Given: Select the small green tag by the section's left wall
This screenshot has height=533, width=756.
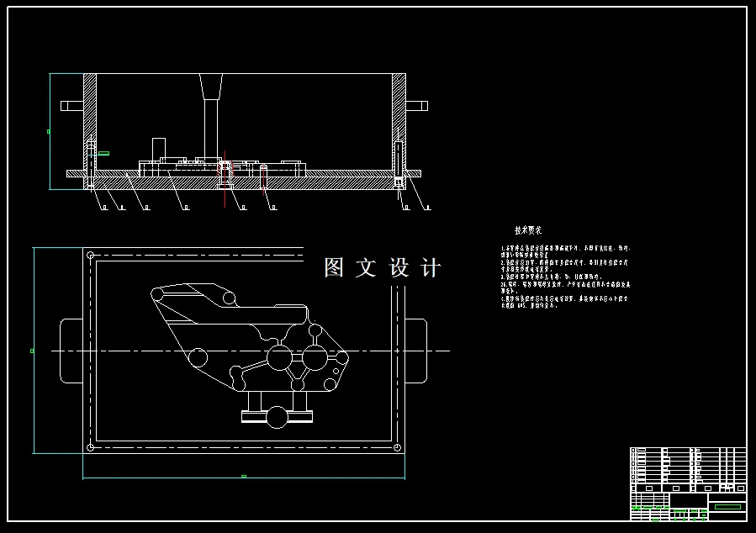Looking at the screenshot, I should tap(103, 153).
